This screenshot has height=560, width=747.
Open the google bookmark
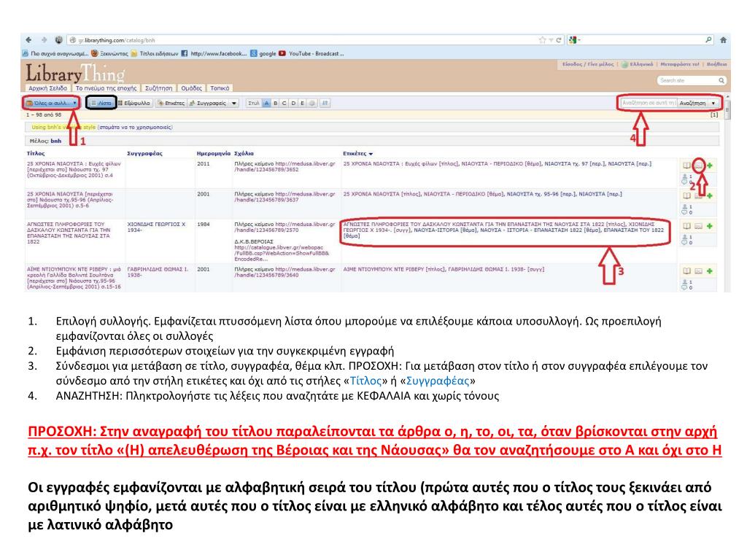click(263, 53)
